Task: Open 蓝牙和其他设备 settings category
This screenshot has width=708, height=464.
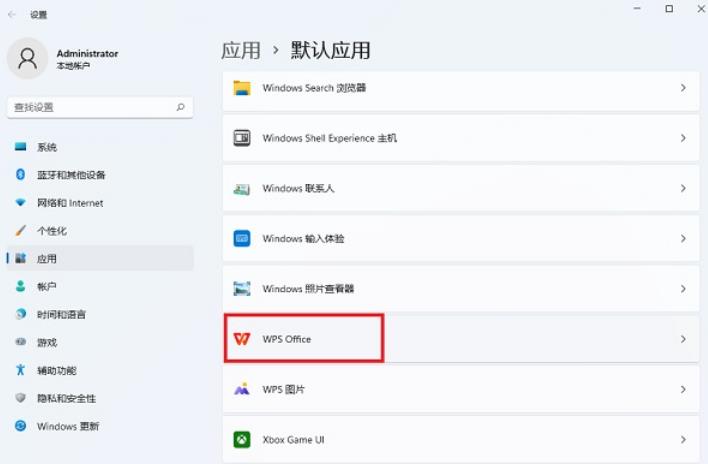Action: [x=100, y=175]
